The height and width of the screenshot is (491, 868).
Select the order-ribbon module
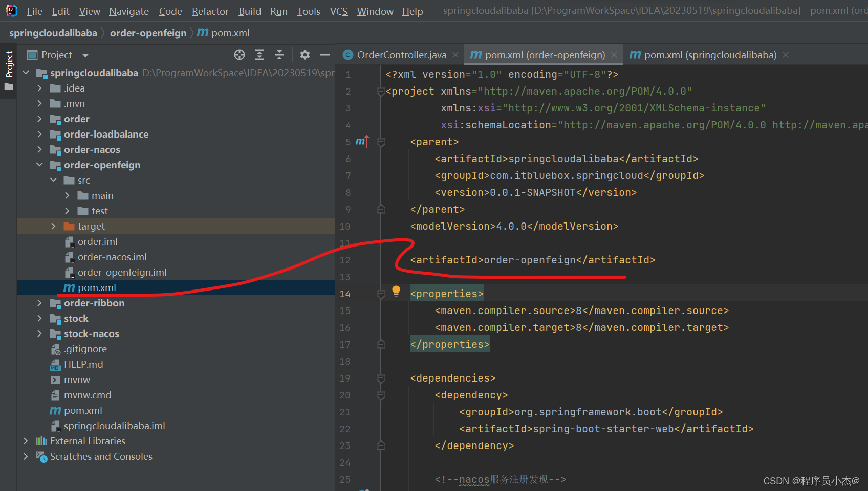tap(94, 303)
